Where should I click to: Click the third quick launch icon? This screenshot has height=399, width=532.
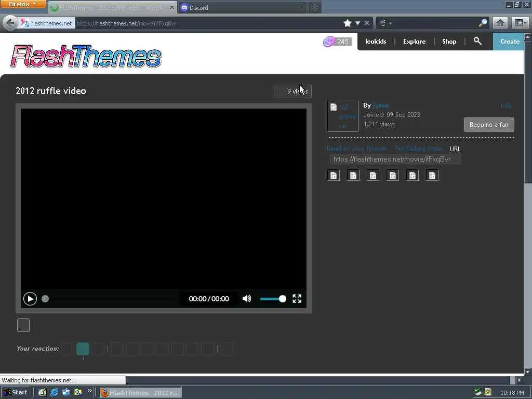(x=66, y=392)
